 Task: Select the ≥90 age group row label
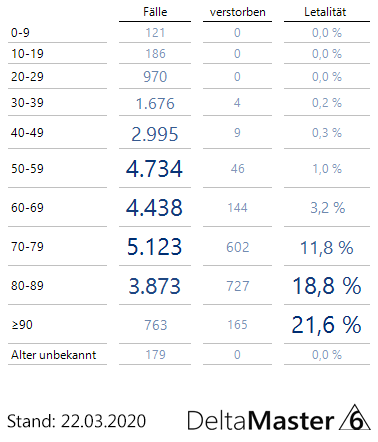click(x=22, y=325)
